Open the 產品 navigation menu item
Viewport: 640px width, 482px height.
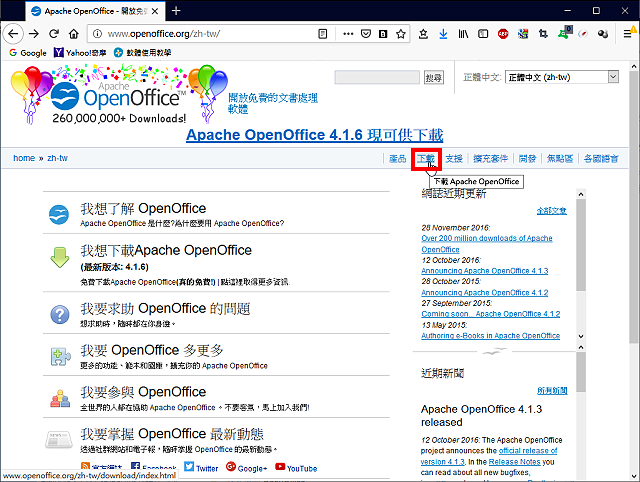click(398, 158)
